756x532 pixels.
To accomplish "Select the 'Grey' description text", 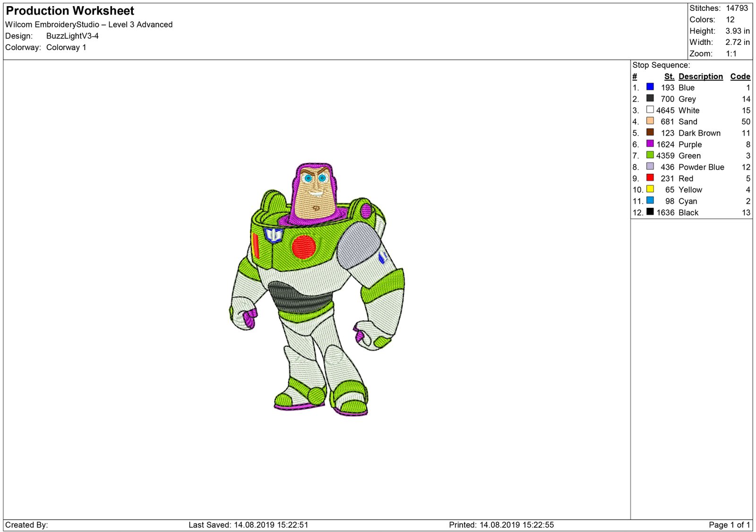I will pyautogui.click(x=687, y=99).
